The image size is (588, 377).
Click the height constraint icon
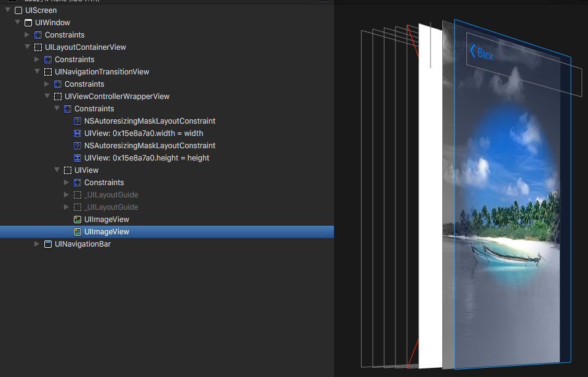(x=77, y=158)
